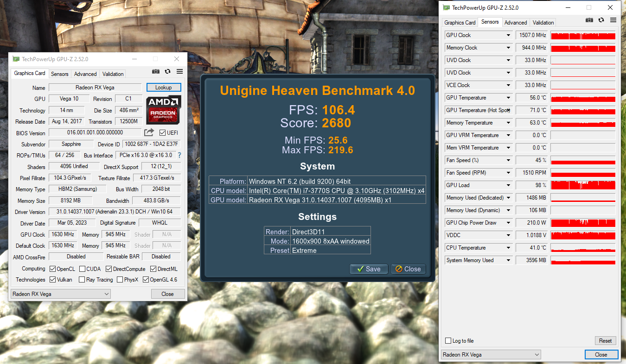Image resolution: width=626 pixels, height=364 pixels.
Task: Open the GPU Temperature (Hot Spot) sensor dropdown
Action: pyautogui.click(x=509, y=110)
